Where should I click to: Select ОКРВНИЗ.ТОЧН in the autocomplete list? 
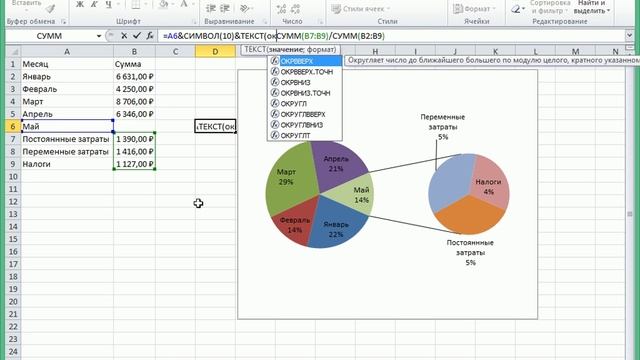pyautogui.click(x=305, y=93)
